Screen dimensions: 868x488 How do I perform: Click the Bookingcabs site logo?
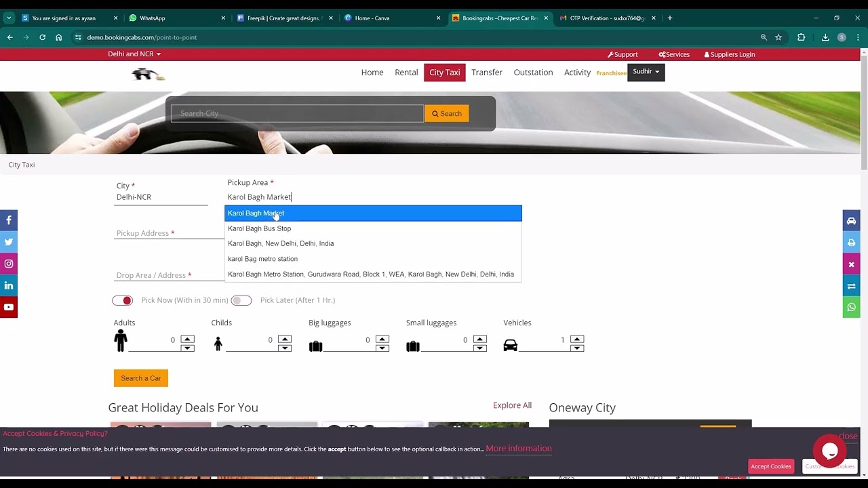click(148, 74)
